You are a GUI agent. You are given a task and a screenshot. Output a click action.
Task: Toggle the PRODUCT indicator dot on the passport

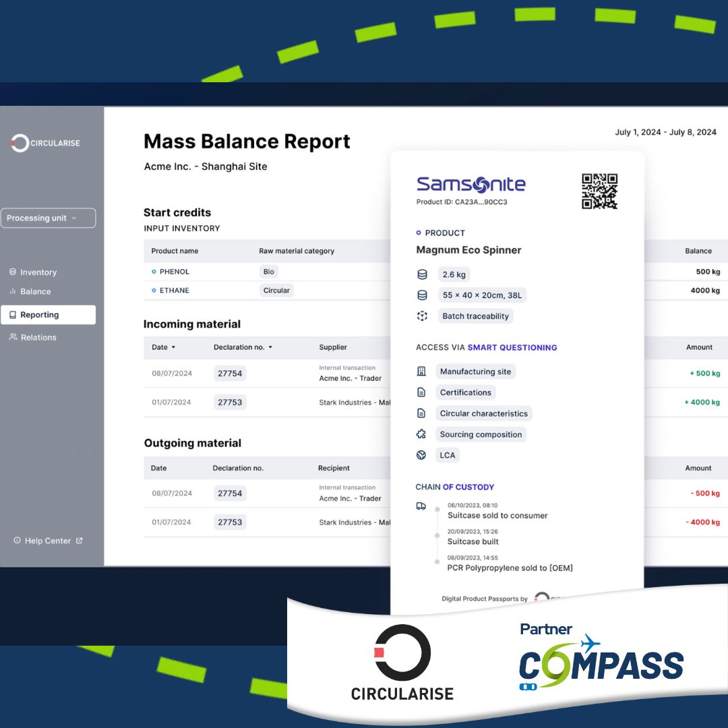coord(419,233)
